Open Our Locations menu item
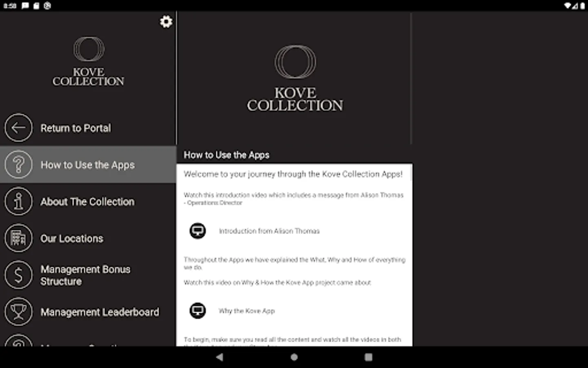The width and height of the screenshot is (588, 368). 88,238
